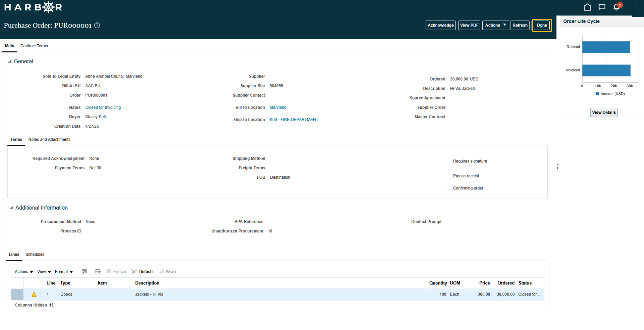Click the View PDF button

(469, 25)
